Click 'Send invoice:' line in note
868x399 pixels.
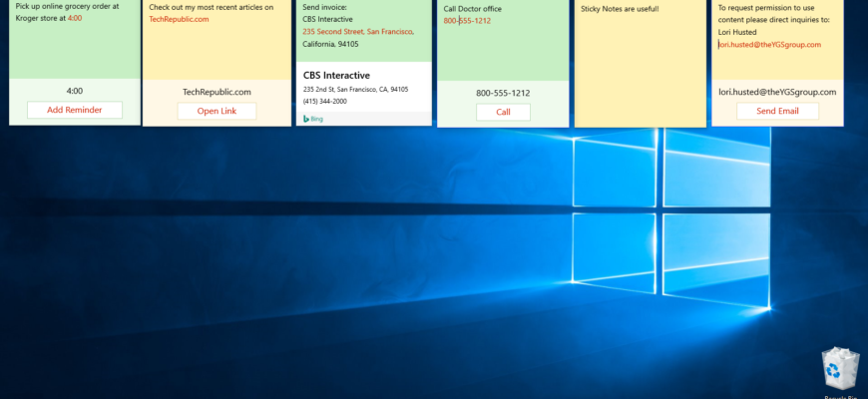pyautogui.click(x=325, y=7)
